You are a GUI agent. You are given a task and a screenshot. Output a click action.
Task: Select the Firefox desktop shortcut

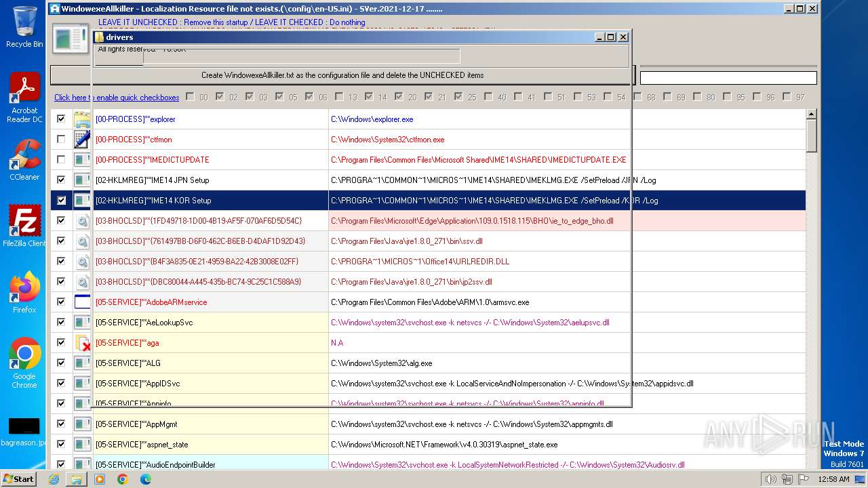point(24,292)
